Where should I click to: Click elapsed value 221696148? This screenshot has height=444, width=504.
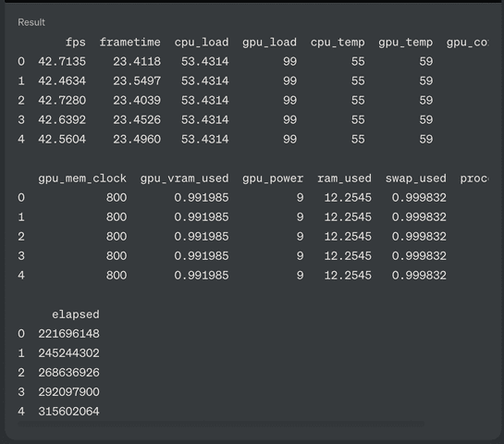tap(68, 334)
